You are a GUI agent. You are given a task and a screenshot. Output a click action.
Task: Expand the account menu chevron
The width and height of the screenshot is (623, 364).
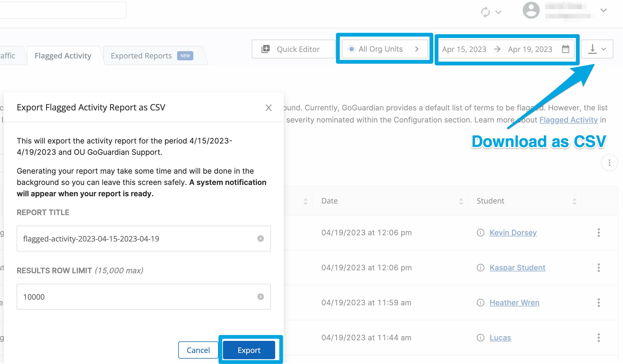[x=604, y=10]
